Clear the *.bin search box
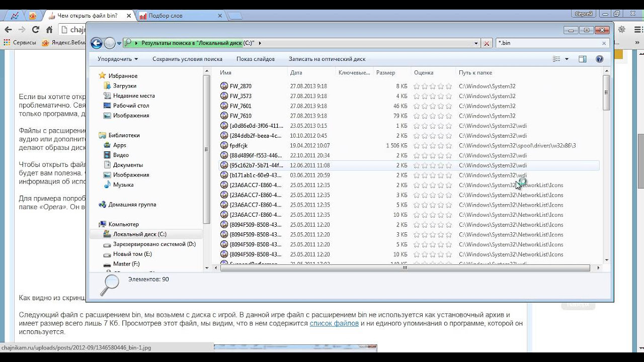 pos(604,43)
